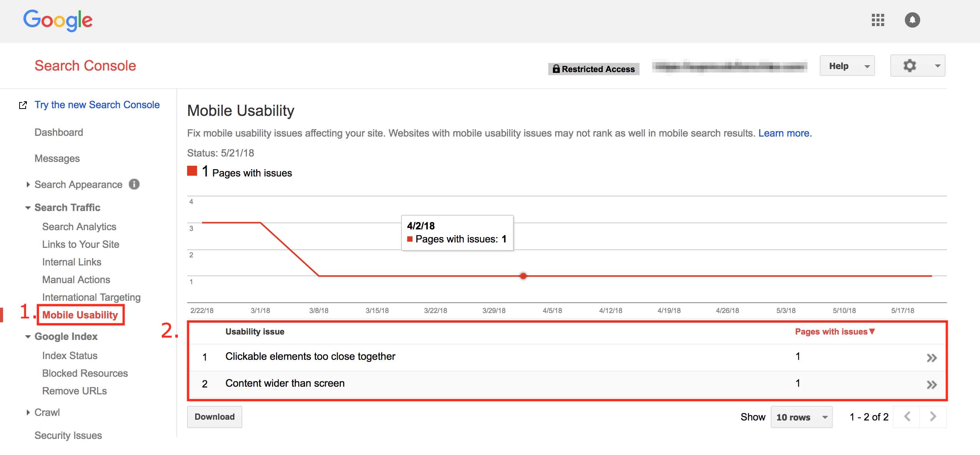The height and width of the screenshot is (455, 980).
Task: Go to the previous results page arrow
Action: point(907,417)
